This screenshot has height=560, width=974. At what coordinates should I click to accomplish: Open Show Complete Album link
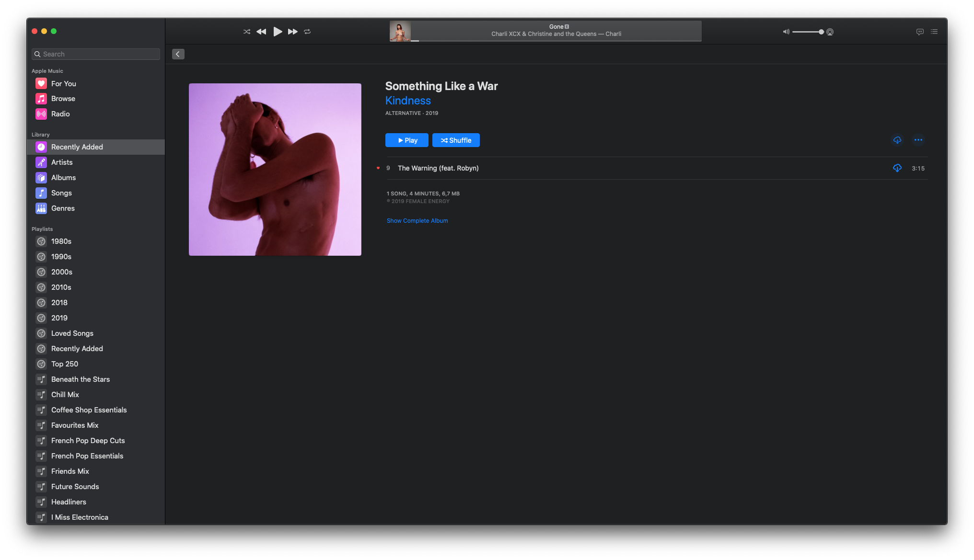click(x=417, y=221)
